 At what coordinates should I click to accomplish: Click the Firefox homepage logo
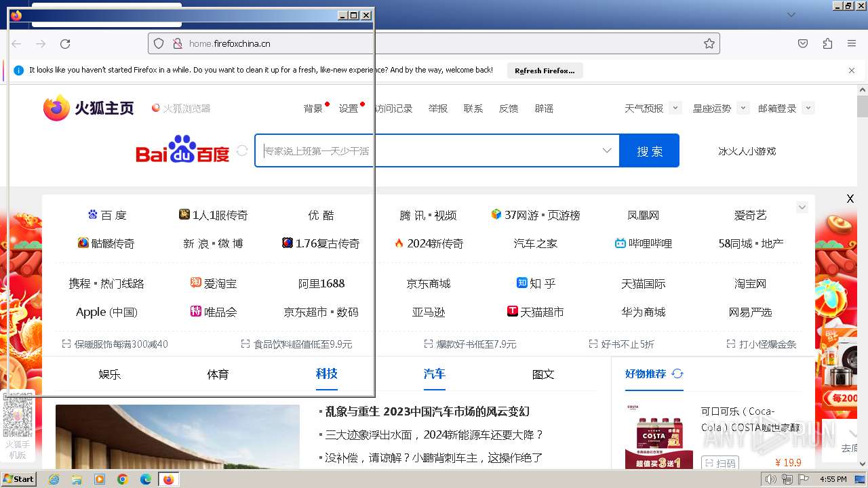pyautogui.click(x=89, y=108)
